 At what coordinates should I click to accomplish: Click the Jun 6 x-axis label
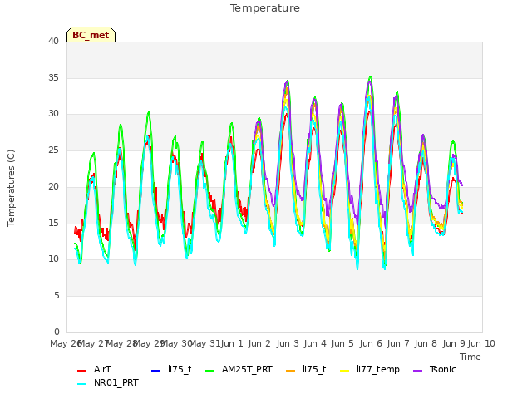click(x=371, y=343)
